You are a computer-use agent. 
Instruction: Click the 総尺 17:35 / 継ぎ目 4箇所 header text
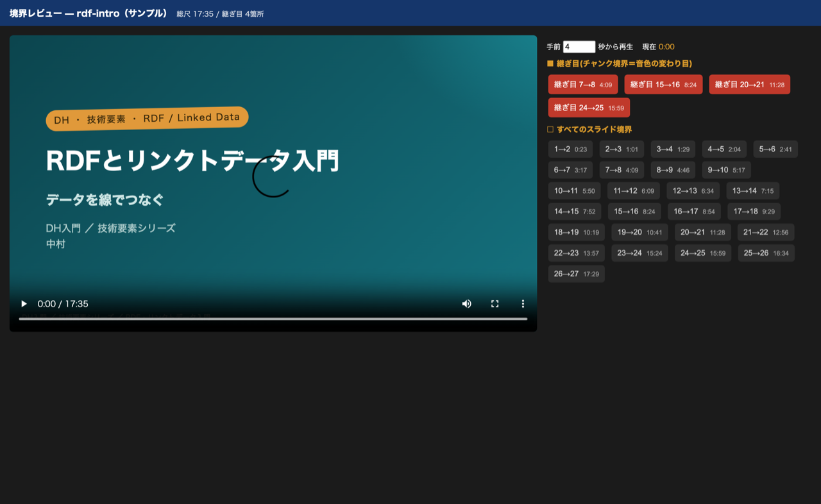pos(220,13)
